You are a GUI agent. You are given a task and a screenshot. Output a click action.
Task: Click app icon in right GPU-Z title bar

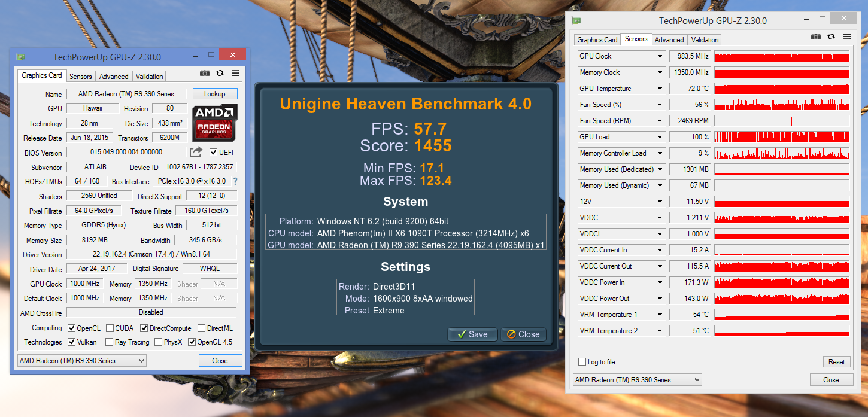click(576, 20)
